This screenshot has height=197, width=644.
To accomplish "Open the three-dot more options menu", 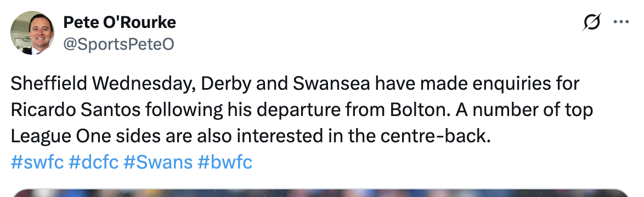I will tap(621, 22).
